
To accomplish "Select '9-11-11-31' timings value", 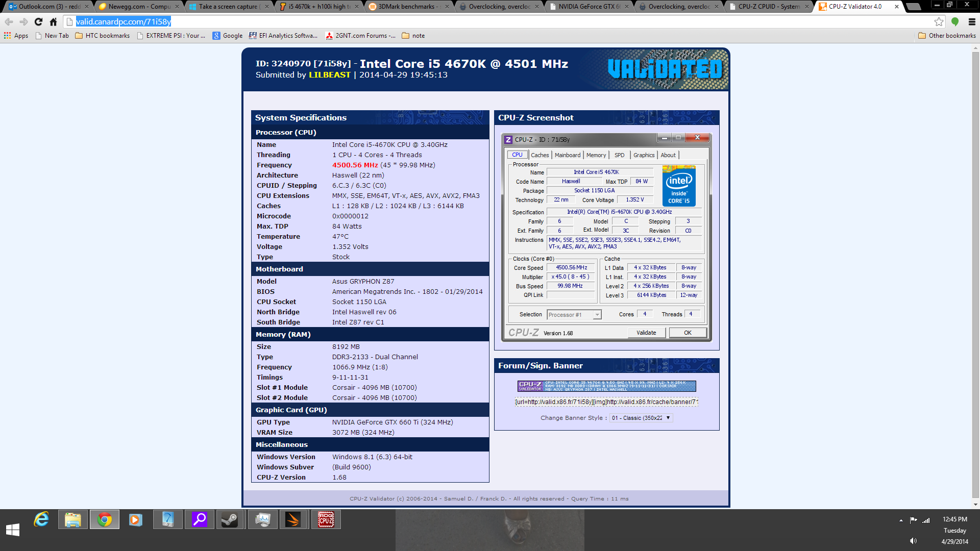I will (x=350, y=378).
